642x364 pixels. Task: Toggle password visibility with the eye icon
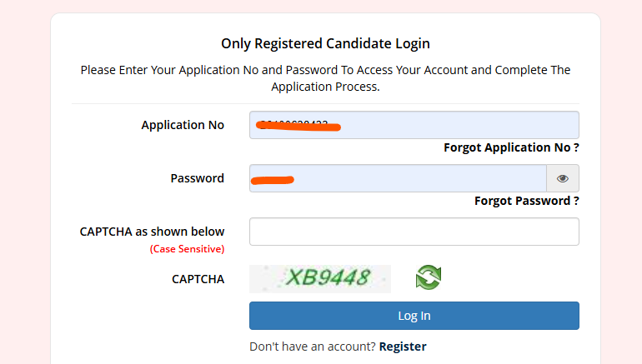coord(563,178)
